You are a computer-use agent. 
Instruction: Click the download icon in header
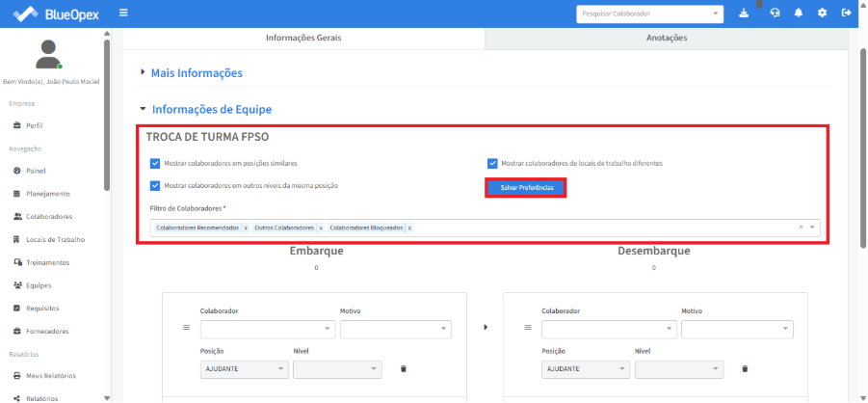(744, 13)
